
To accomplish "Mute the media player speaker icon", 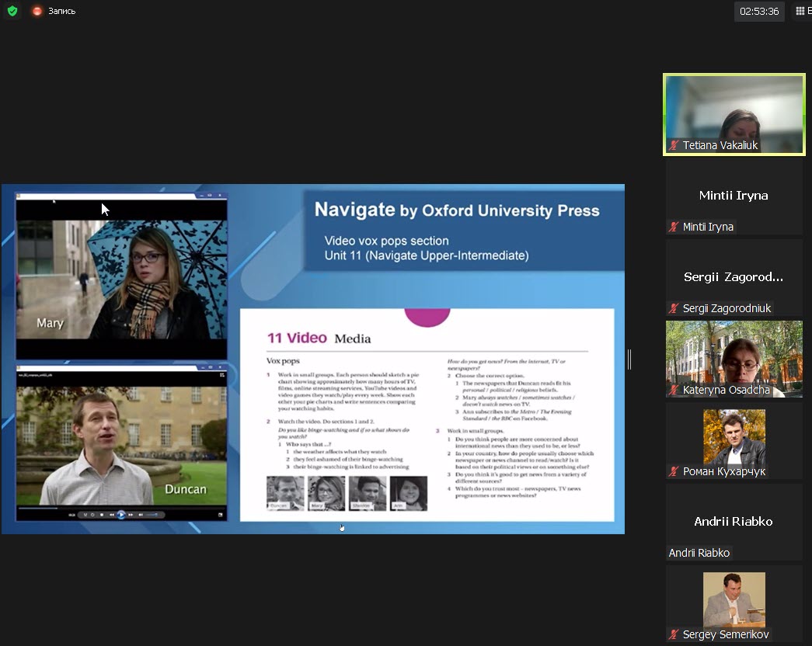I will pos(141,515).
